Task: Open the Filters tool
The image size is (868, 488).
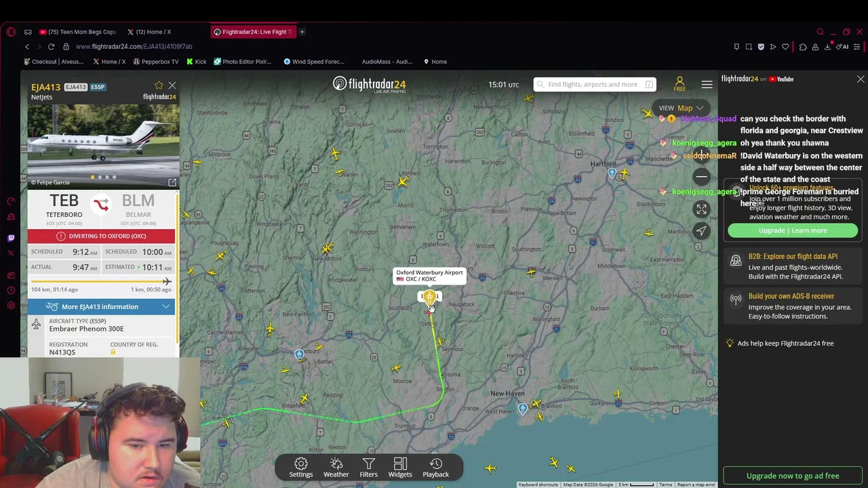Action: coord(369,467)
